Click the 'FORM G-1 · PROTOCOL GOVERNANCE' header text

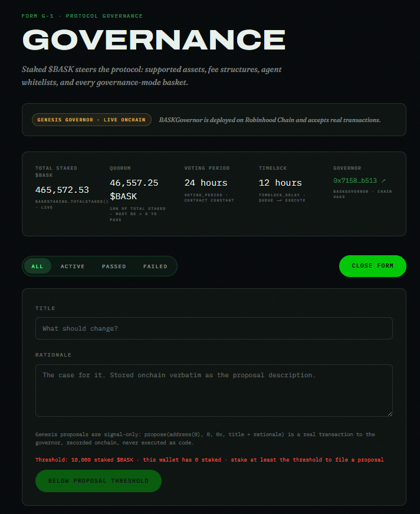pos(82,16)
